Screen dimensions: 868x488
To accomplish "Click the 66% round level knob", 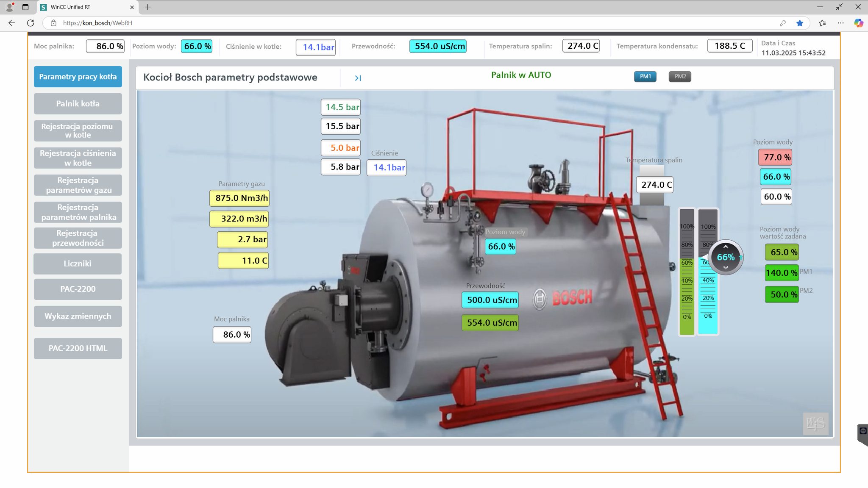I will [726, 257].
